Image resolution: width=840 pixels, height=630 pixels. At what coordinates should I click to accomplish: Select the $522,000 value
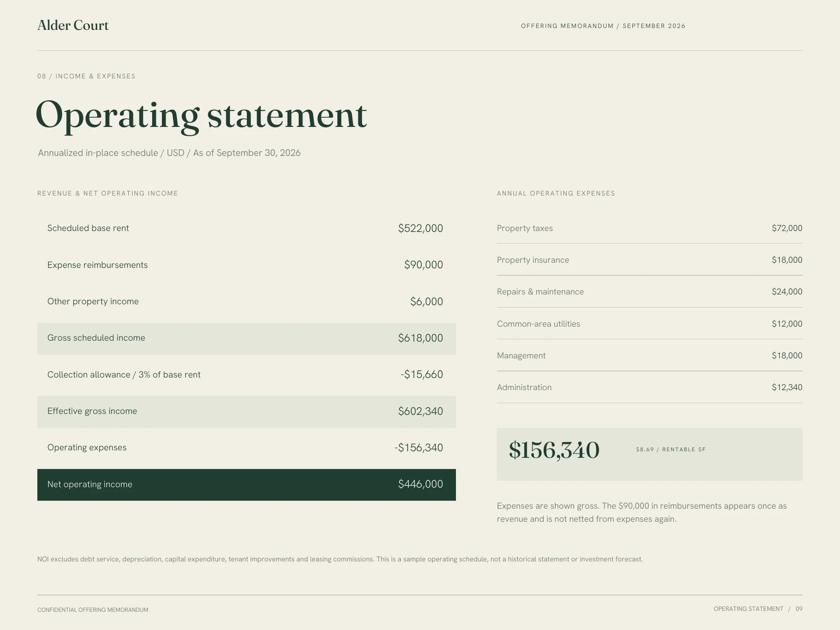(420, 228)
